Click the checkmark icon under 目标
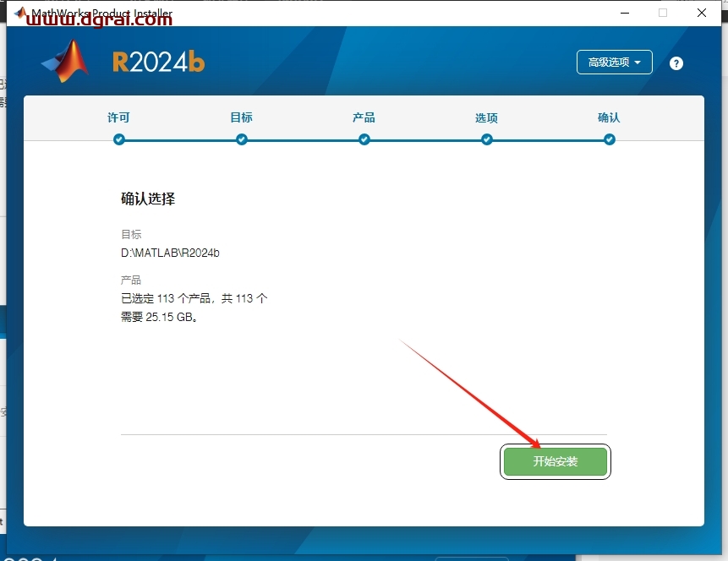This screenshot has height=561, width=728. pos(241,139)
